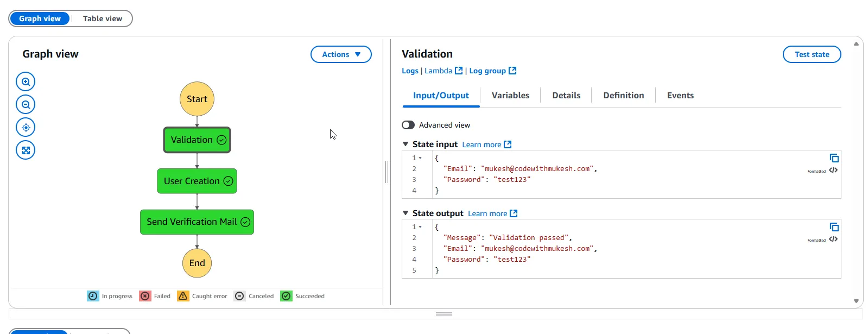The width and height of the screenshot is (868, 334).
Task: Select the User Creation state node
Action: click(x=197, y=181)
